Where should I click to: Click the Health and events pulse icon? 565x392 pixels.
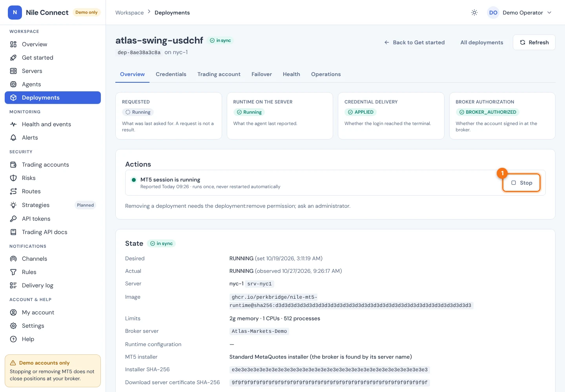point(13,124)
